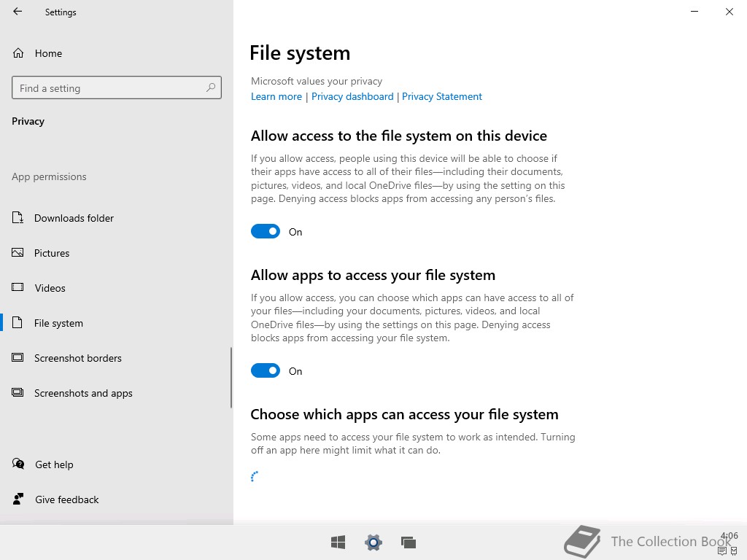This screenshot has width=747, height=560.
Task: Click the Privacy section heading
Action: pos(28,122)
